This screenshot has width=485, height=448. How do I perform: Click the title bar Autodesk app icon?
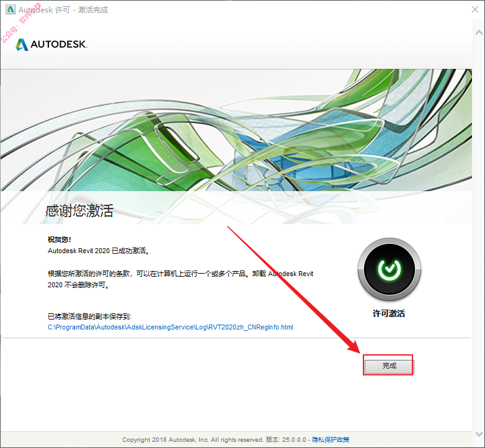11,9
